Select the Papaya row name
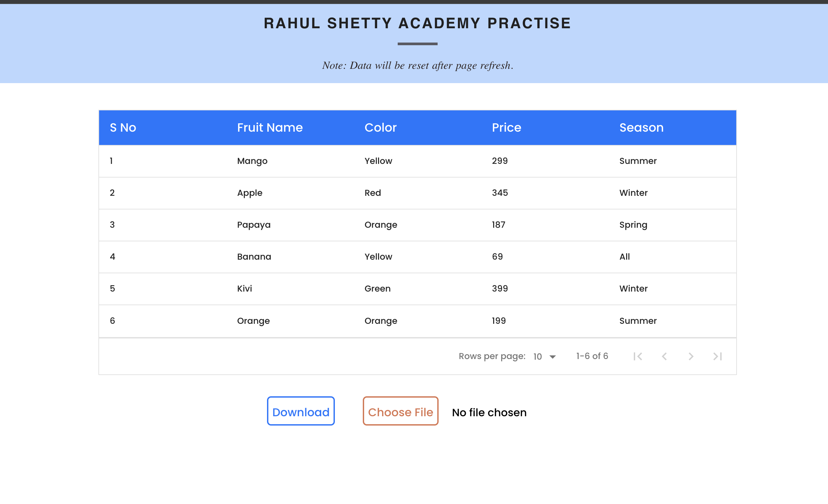 click(254, 225)
